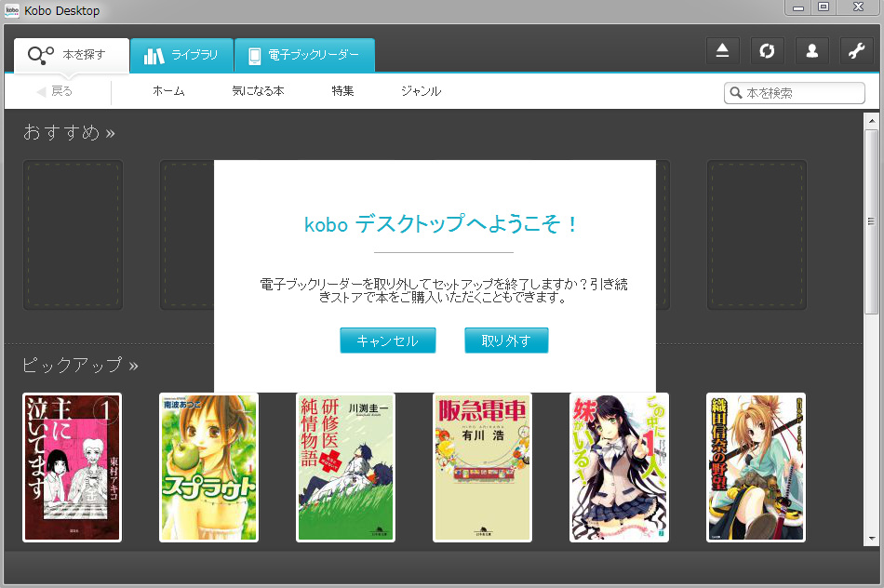Image resolution: width=884 pixels, height=588 pixels.
Task: Open the user account icon
Action: click(811, 51)
